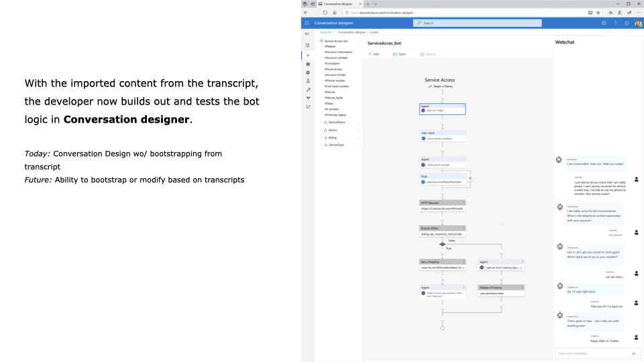Refresh the page with the reload icon
The width and height of the screenshot is (644, 362).
pos(325,13)
